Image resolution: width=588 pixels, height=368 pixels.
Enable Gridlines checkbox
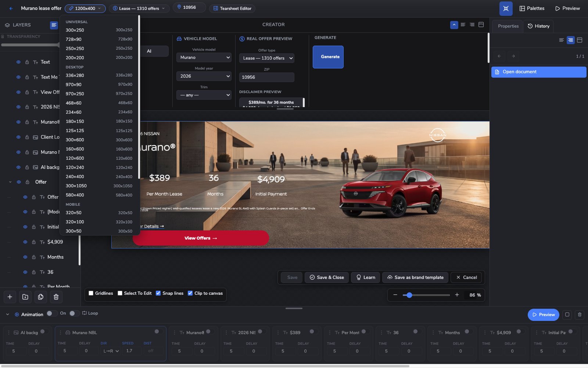(x=91, y=293)
